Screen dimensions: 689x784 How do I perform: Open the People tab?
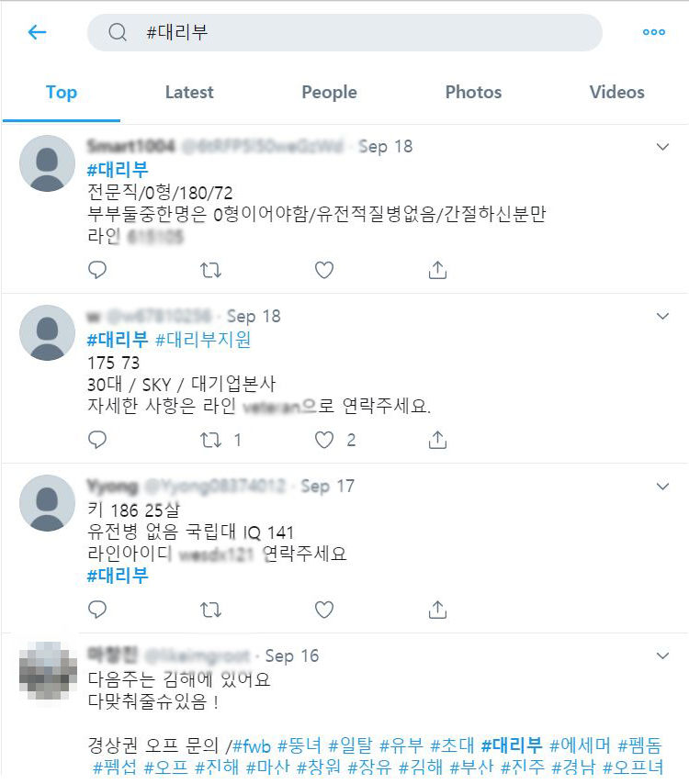(x=329, y=93)
